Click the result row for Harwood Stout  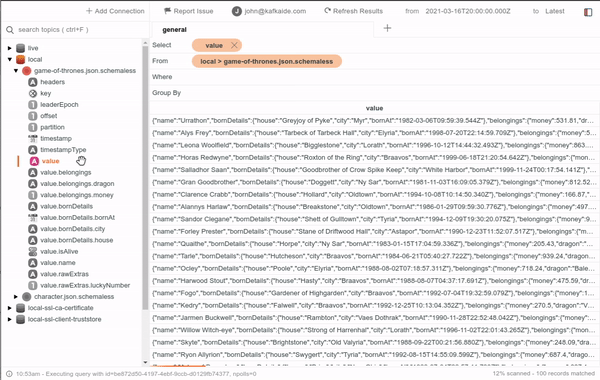tap(374, 281)
